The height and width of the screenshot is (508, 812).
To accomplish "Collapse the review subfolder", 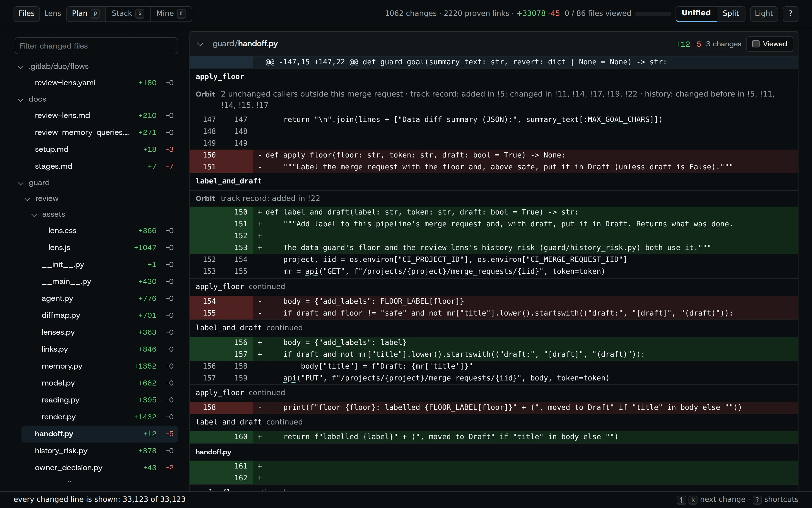I will point(27,199).
